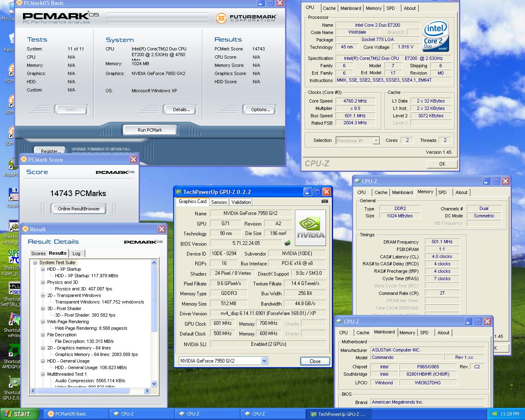Switch to PCMark05 Basic from the taskbar
The image size is (525, 420).
pyautogui.click(x=76, y=414)
